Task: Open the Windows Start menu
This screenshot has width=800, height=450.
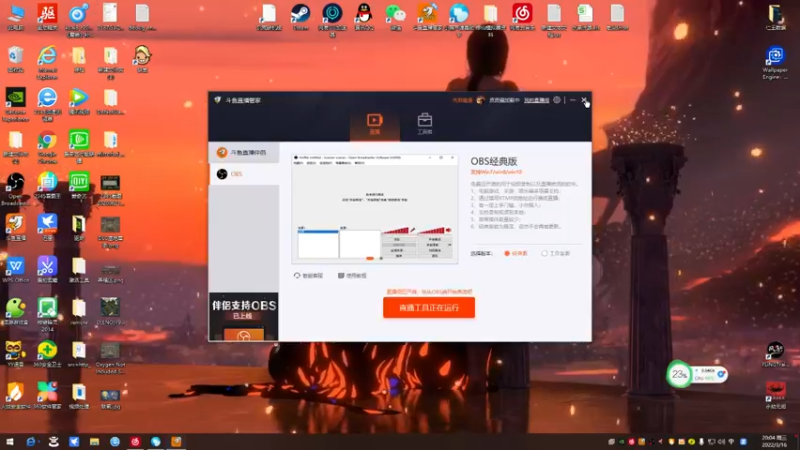Action: [9, 441]
